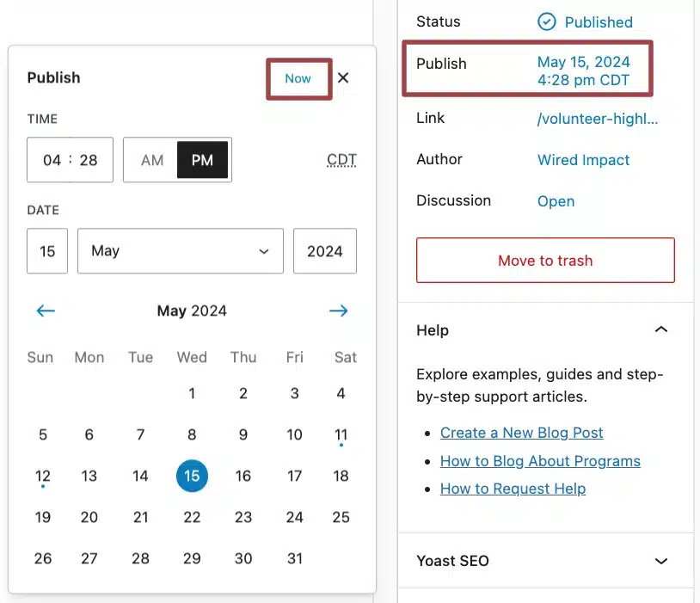Click the CDT timezone abbreviation
Viewport: 700px width, 603px height.
point(341,160)
